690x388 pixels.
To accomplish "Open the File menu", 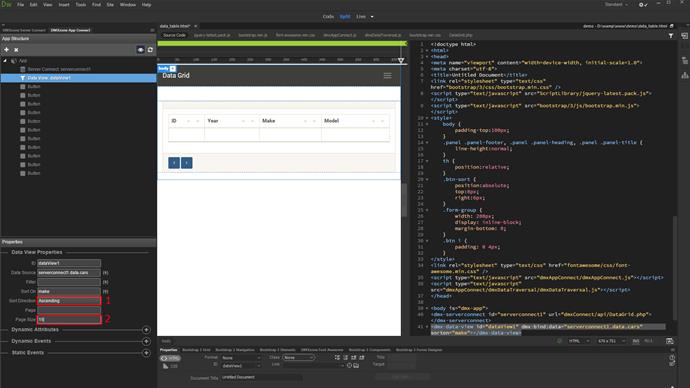I will [20, 5].
